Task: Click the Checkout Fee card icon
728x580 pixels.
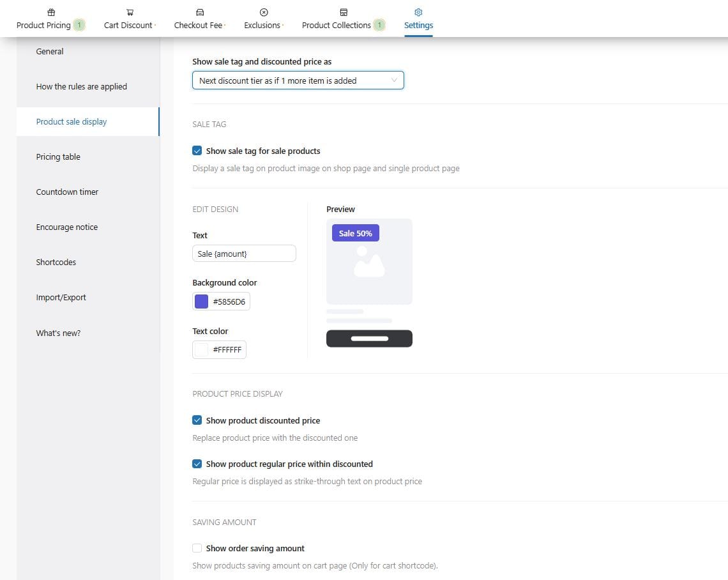Action: click(x=200, y=12)
